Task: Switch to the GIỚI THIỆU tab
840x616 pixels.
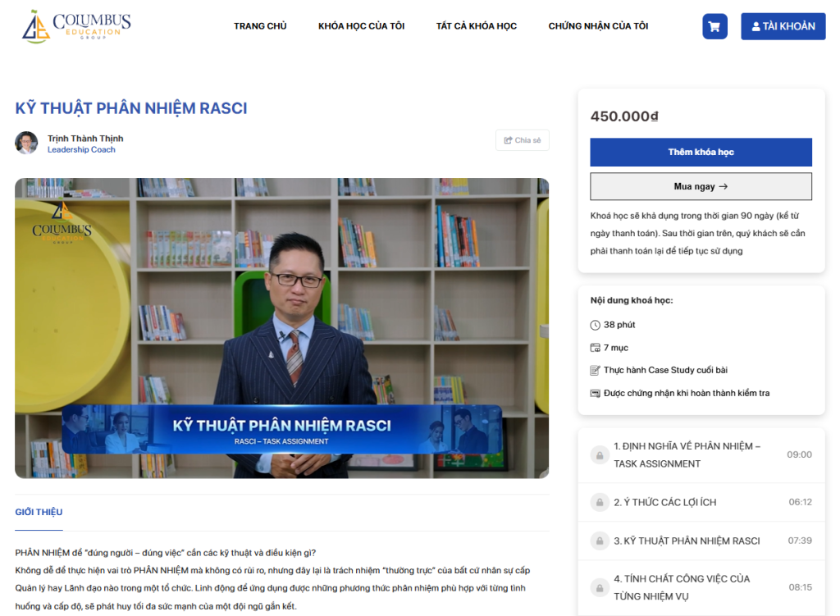Action: 38,512
